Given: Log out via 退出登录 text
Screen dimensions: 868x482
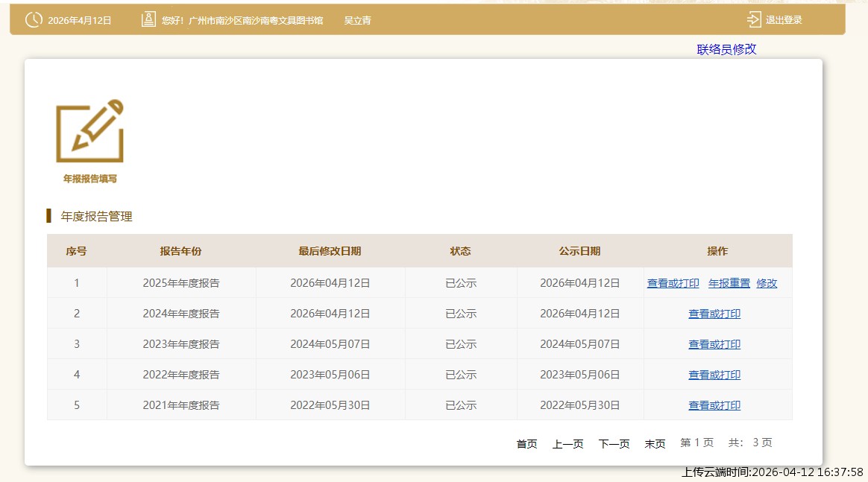Looking at the screenshot, I should (784, 20).
